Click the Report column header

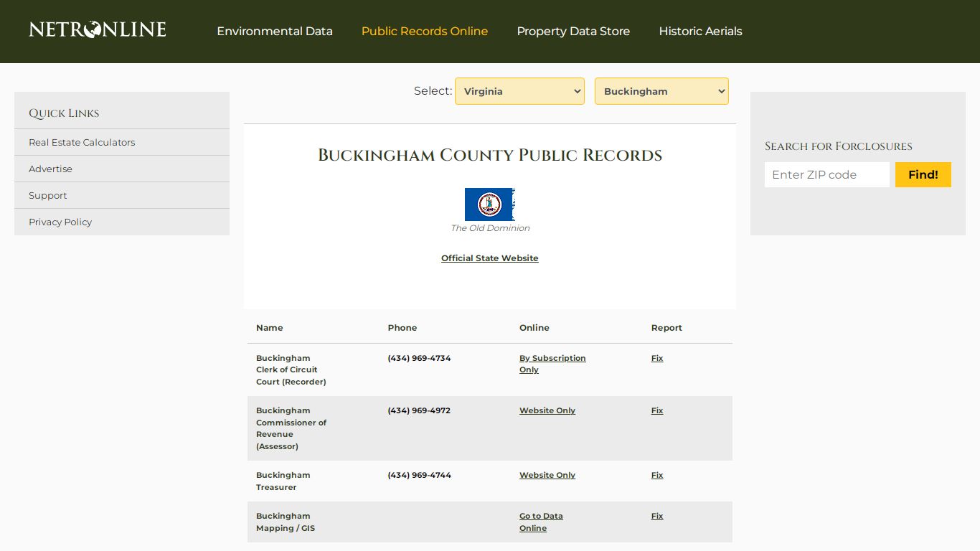tap(666, 328)
